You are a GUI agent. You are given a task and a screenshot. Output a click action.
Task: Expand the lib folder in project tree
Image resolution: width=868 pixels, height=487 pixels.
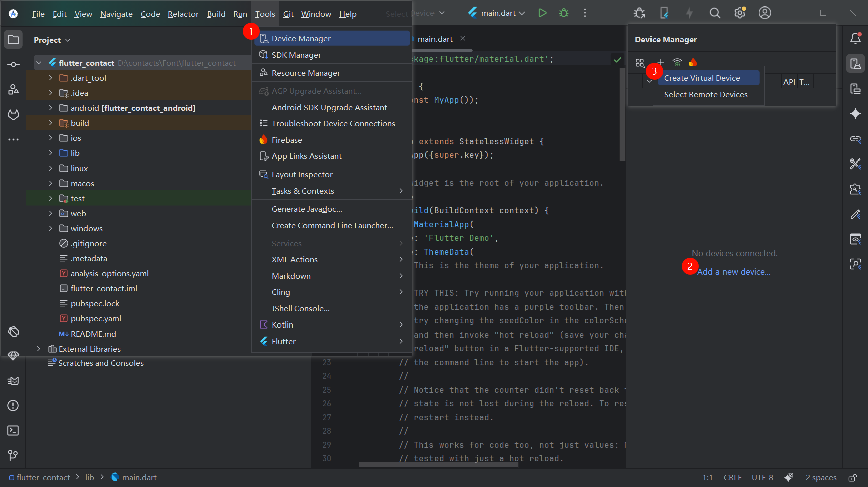(50, 153)
